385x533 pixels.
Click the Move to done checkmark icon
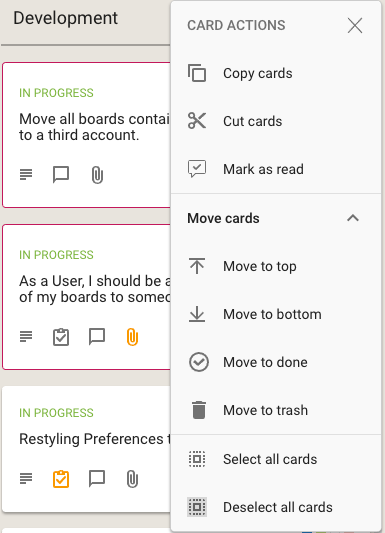point(198,362)
